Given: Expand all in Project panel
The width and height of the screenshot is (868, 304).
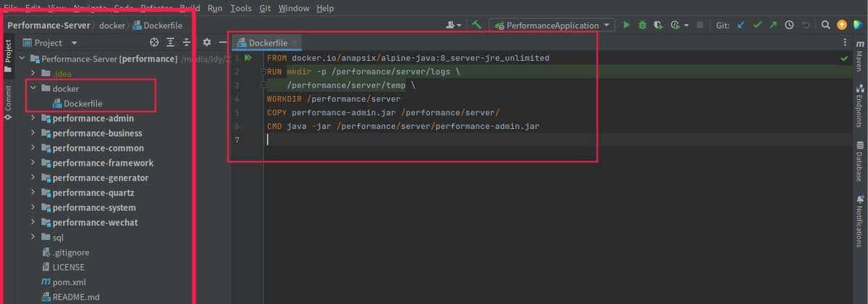Looking at the screenshot, I should (x=171, y=43).
